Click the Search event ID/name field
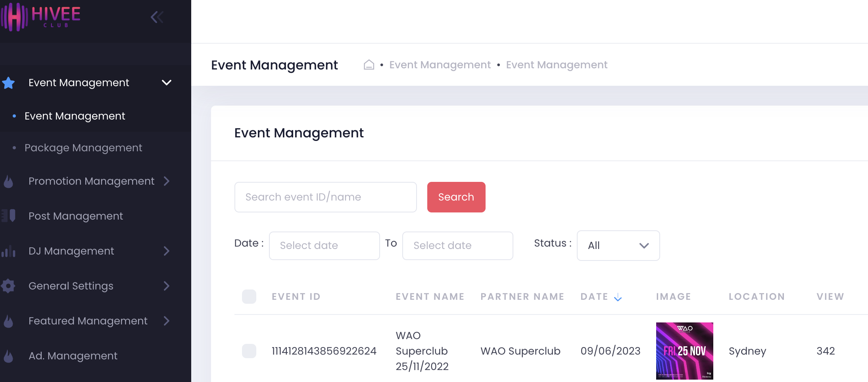The height and width of the screenshot is (382, 868). point(325,197)
